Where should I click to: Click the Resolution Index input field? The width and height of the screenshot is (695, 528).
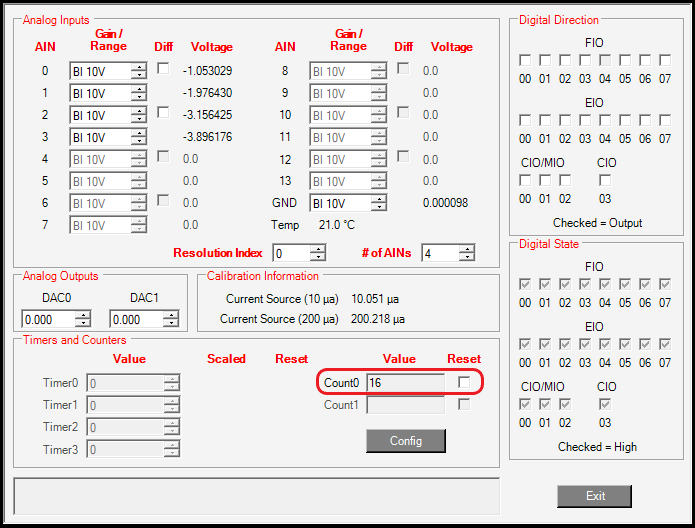tap(291, 253)
